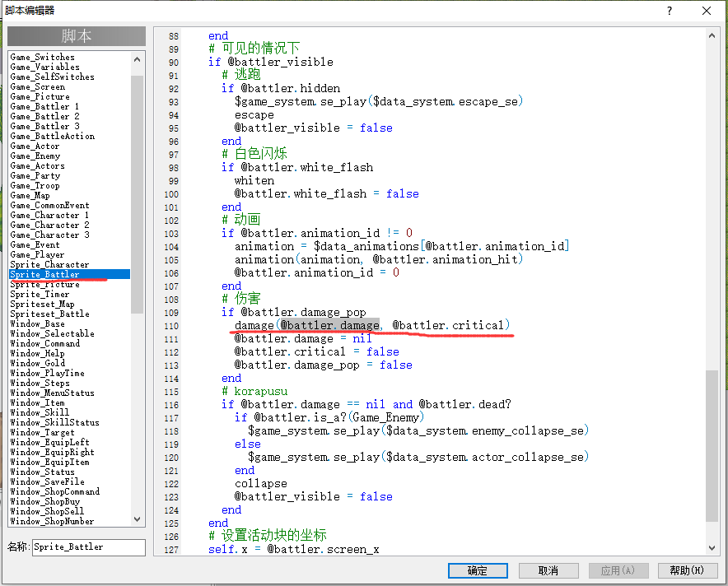Screen dimensions: 728x586
Task: Click the question mark help icon in title bar
Action: tap(669, 11)
